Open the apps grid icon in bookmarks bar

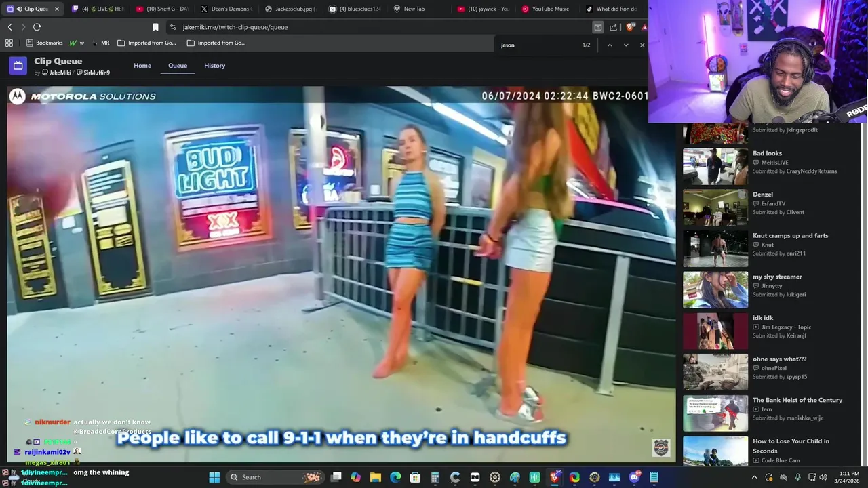pos(9,43)
